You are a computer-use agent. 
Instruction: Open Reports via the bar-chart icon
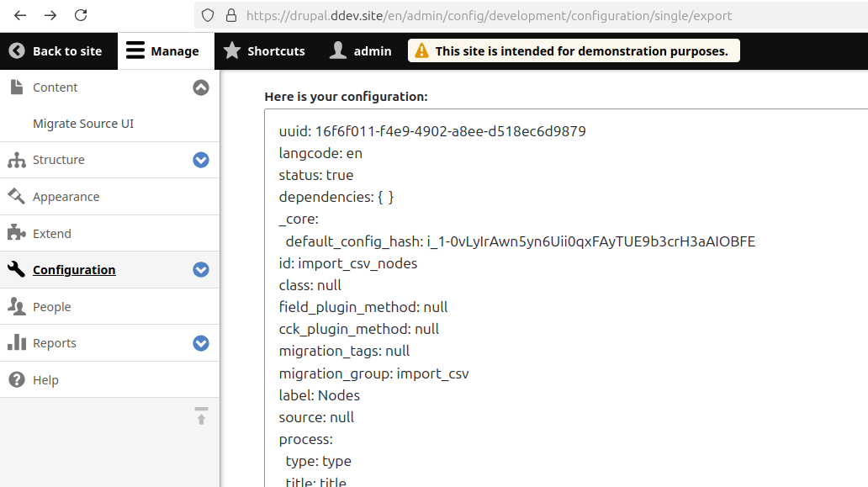pos(17,342)
